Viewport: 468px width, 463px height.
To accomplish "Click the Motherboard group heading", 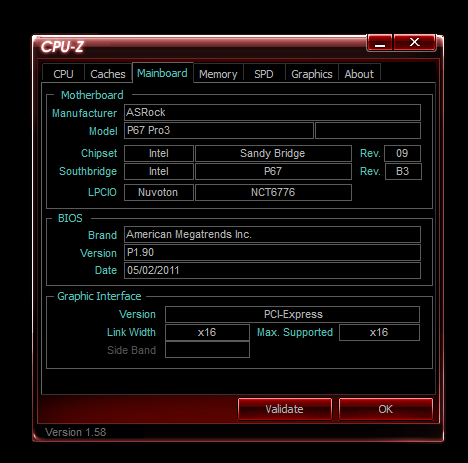I will [x=92, y=95].
